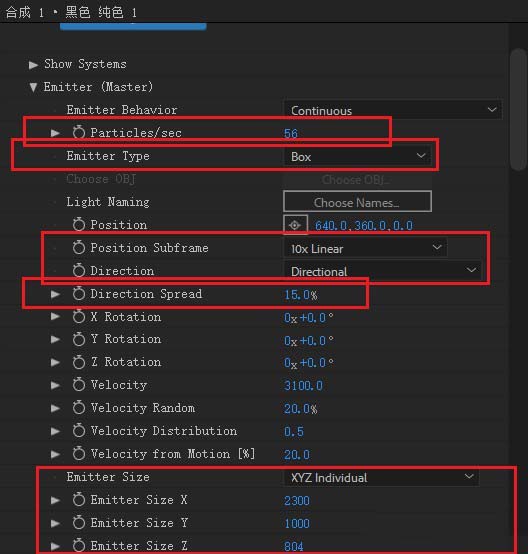Enable keyframing stopwatch for Position Subframe

pyautogui.click(x=79, y=248)
